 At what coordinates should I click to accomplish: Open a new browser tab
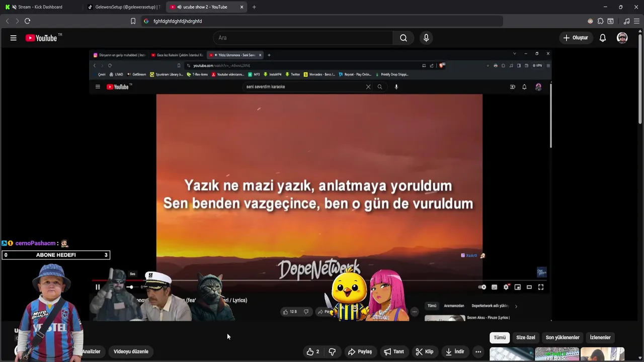pyautogui.click(x=254, y=7)
